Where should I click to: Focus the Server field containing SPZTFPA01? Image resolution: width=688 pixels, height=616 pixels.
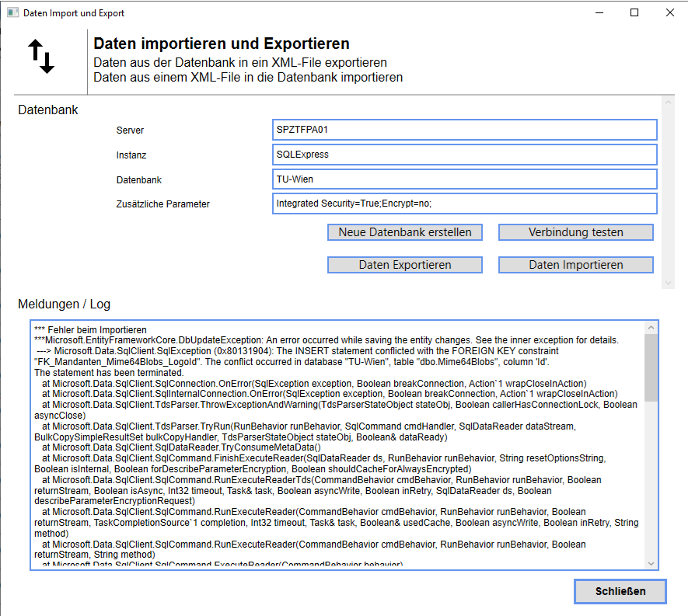click(x=464, y=130)
